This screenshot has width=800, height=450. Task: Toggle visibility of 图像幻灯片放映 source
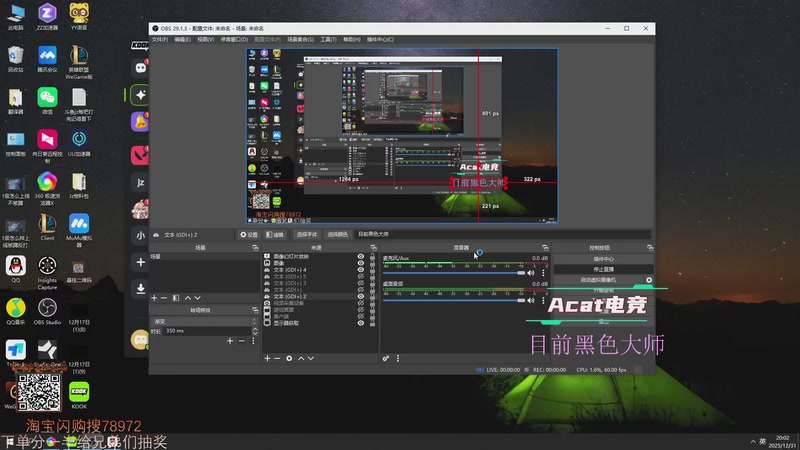[361, 257]
